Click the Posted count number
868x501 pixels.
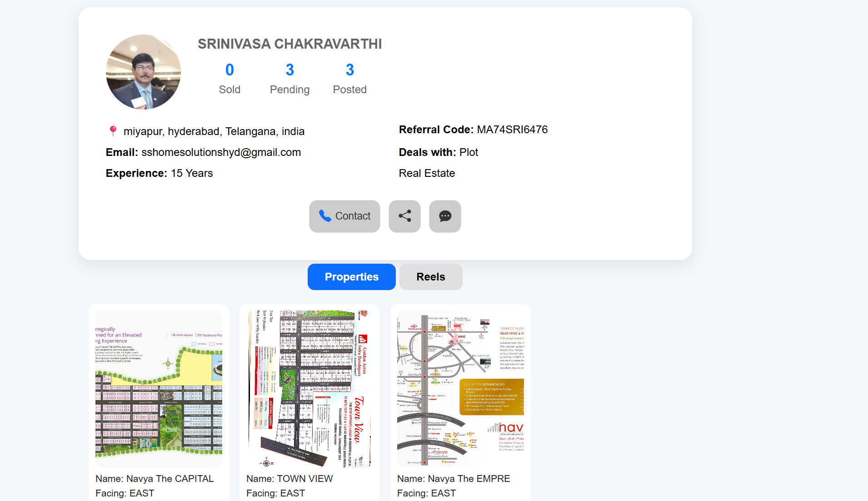point(349,70)
